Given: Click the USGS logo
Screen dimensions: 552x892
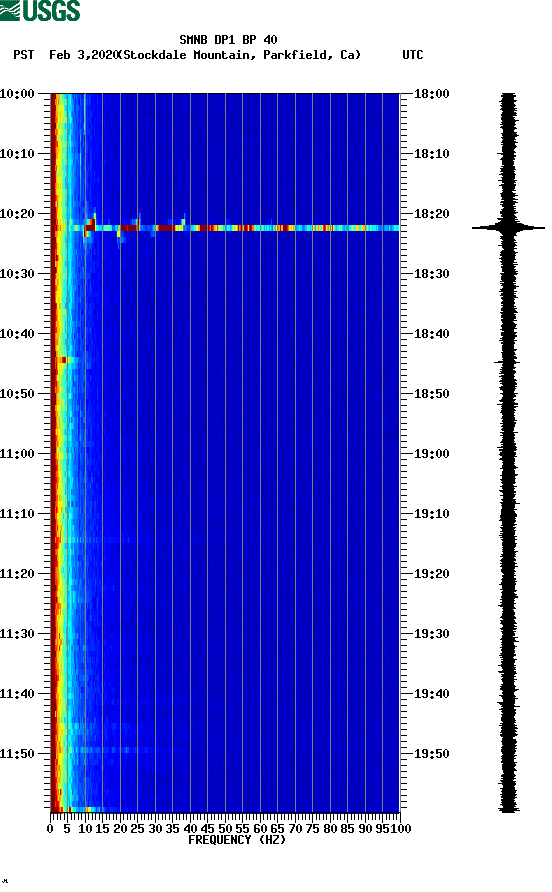Looking at the screenshot, I should [x=40, y=11].
